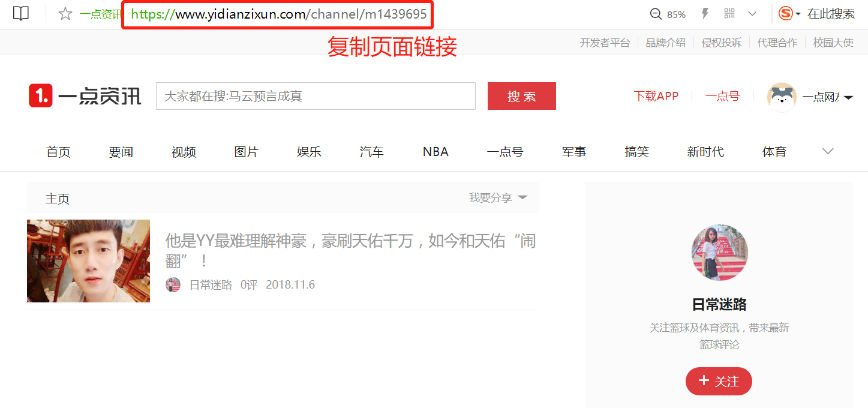This screenshot has height=408, width=868.
Task: Click 日常迷路 profile avatar in sidebar
Action: click(x=720, y=253)
